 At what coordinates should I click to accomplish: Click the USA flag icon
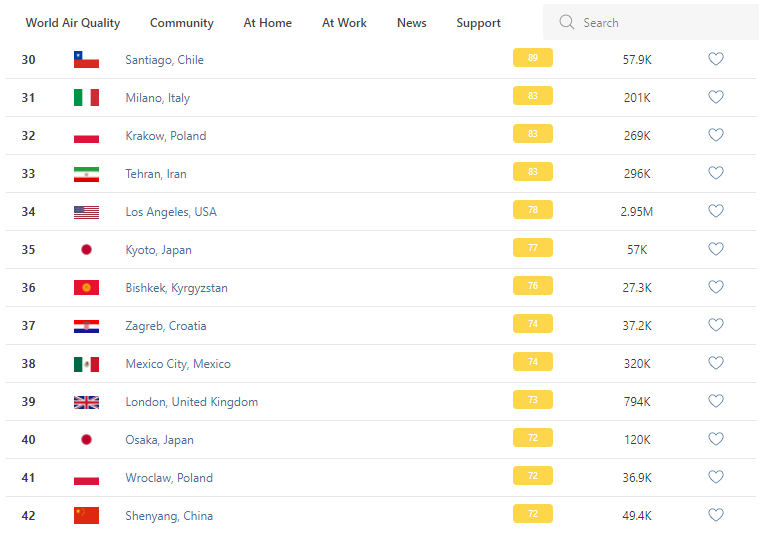86,212
